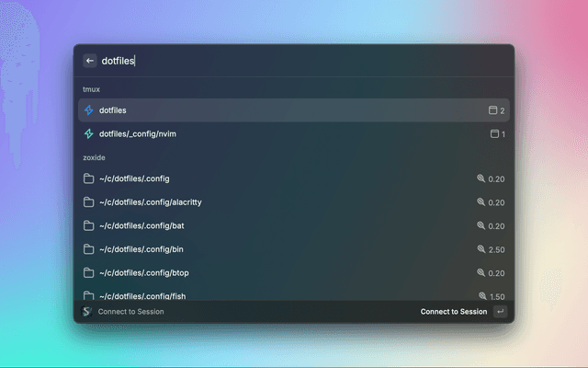Click the score icon showing 1.50
Screen dimensions: 588x368
tap(481, 295)
